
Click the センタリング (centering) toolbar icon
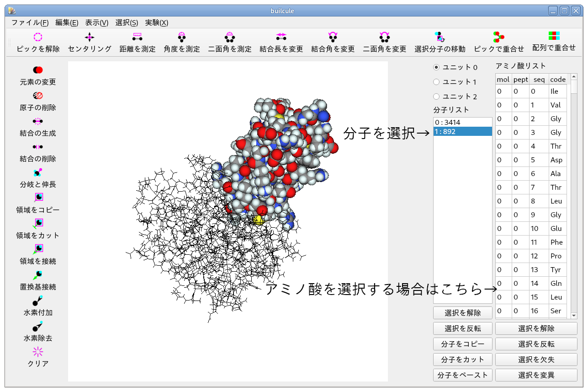89,42
